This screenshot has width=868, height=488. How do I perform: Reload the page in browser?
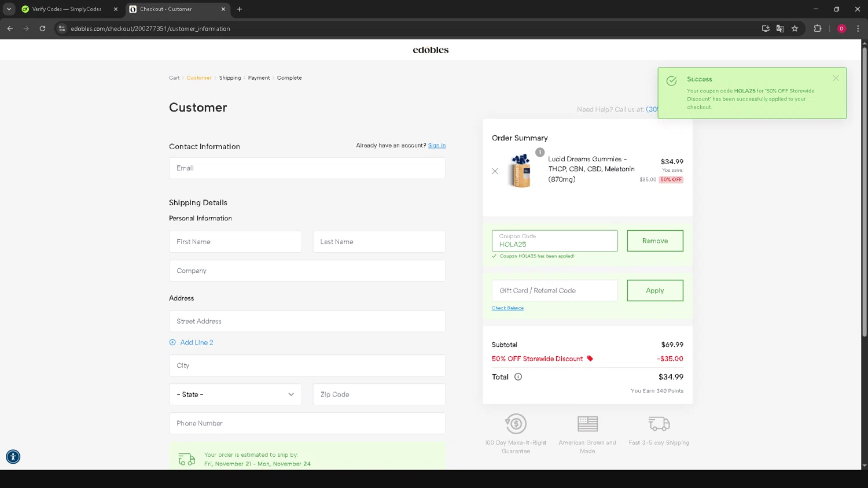pyautogui.click(x=42, y=28)
